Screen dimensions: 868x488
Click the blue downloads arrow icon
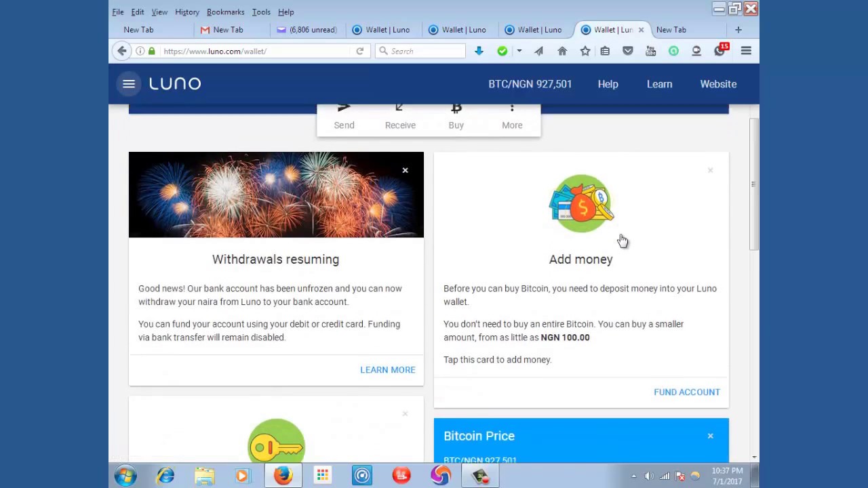coord(479,51)
